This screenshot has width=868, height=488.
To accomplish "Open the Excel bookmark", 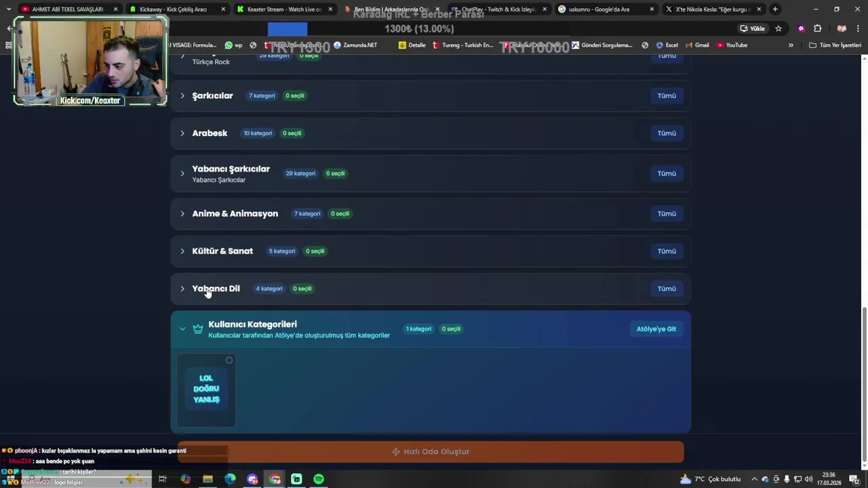I will pos(666,45).
